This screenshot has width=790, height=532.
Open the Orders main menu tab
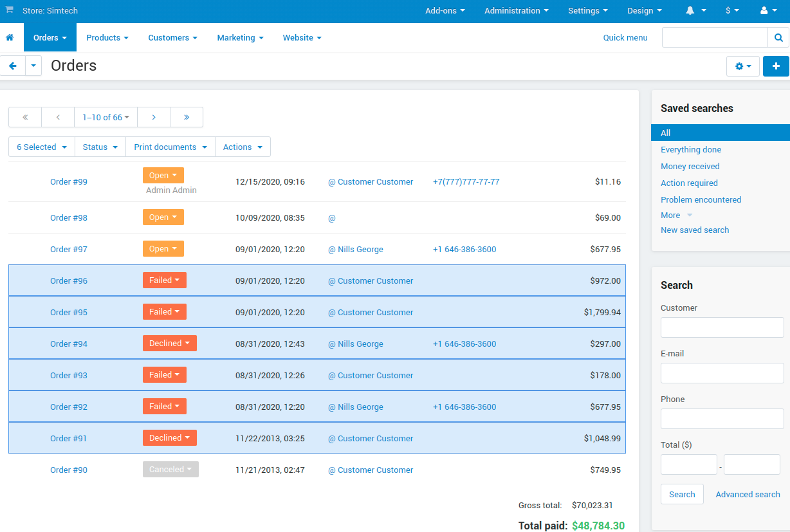[50, 37]
